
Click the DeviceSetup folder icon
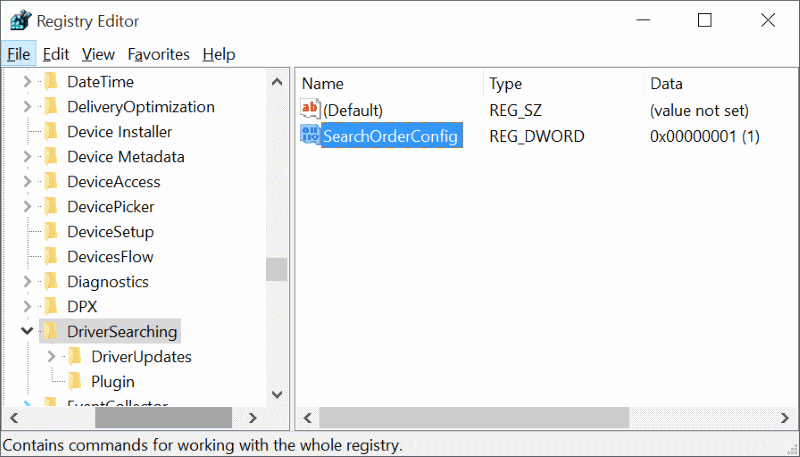[x=51, y=232]
